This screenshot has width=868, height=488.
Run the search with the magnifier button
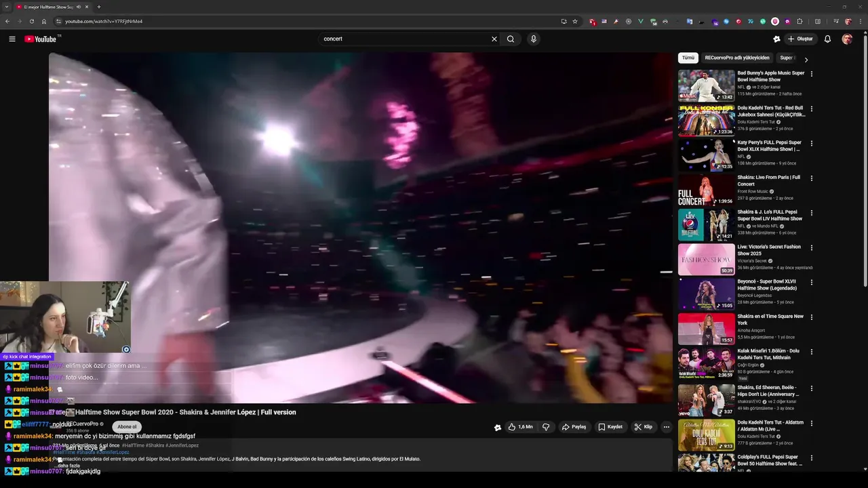[511, 39]
